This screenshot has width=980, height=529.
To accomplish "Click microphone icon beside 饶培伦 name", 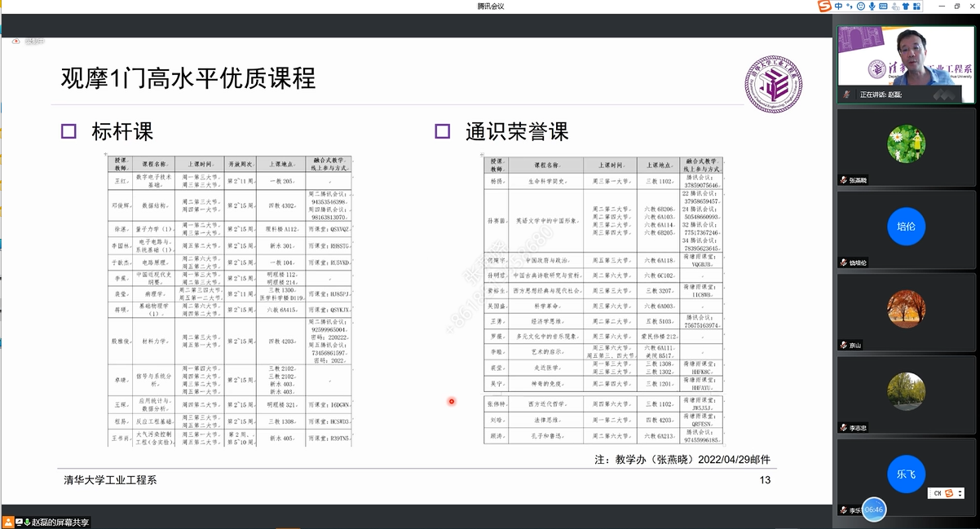I will point(844,262).
